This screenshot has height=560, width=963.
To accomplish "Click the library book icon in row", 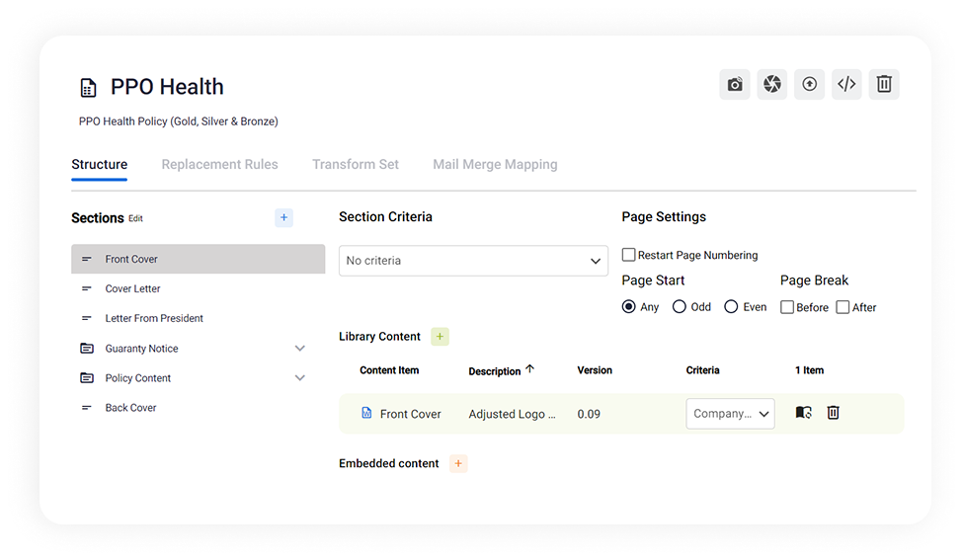I will click(x=803, y=413).
